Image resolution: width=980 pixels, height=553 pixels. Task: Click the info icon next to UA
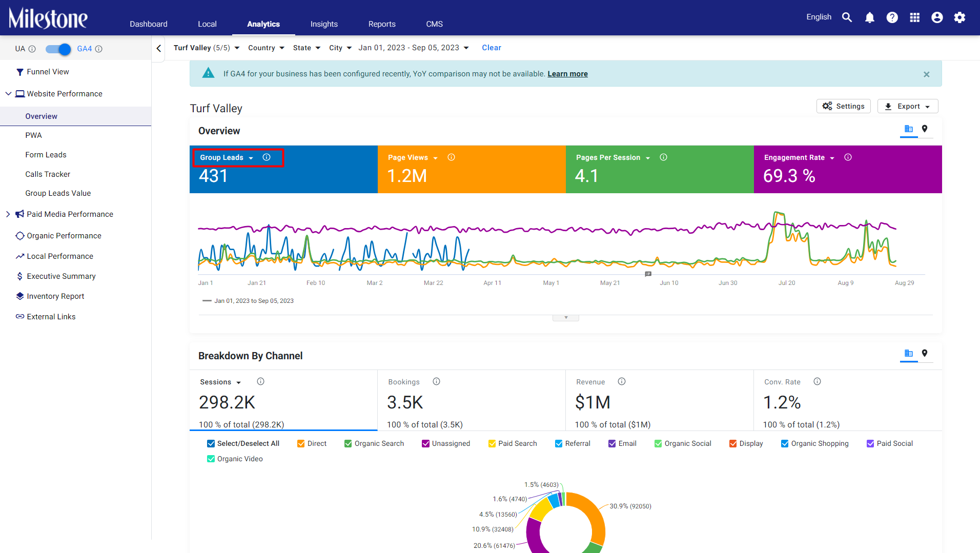click(32, 49)
